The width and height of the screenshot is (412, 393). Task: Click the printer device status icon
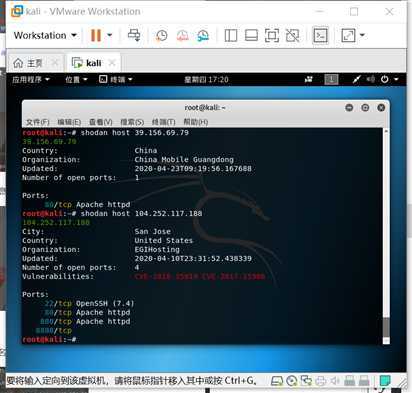[x=320, y=381]
